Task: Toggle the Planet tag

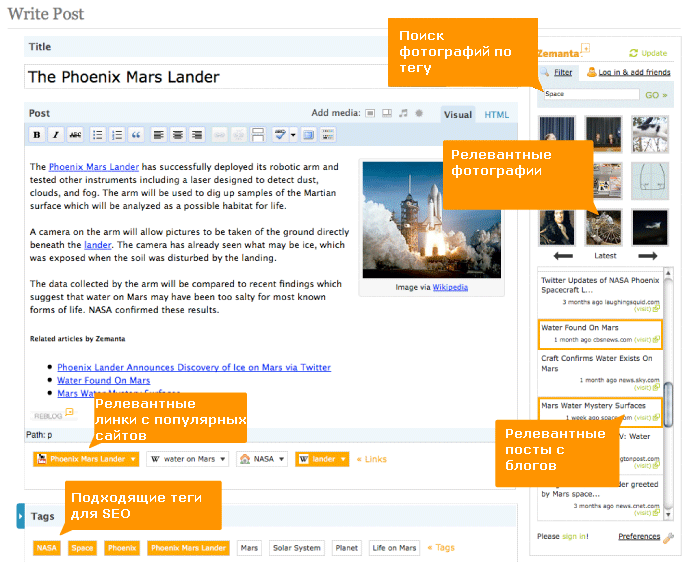Action: click(346, 548)
